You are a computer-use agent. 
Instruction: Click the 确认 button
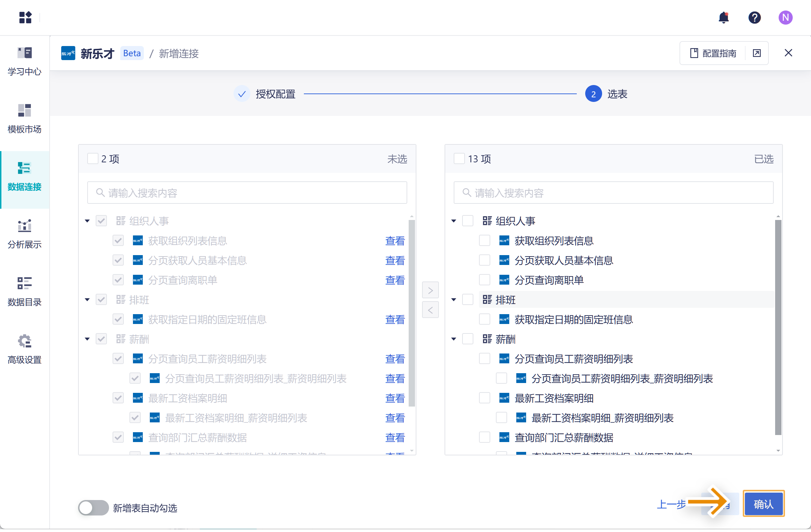(764, 504)
